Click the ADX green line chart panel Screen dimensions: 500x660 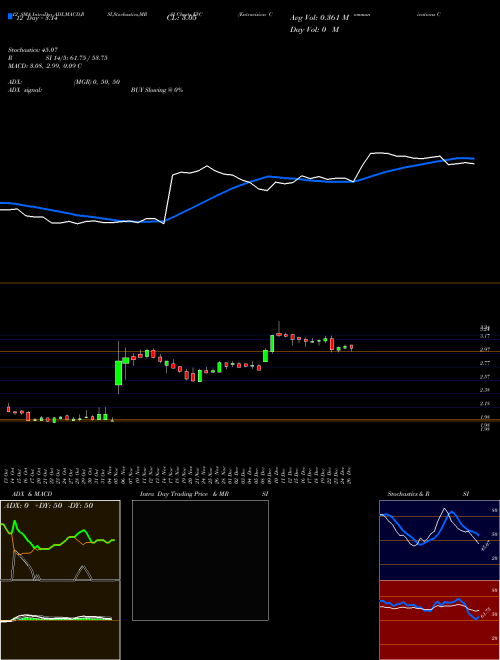click(60, 540)
